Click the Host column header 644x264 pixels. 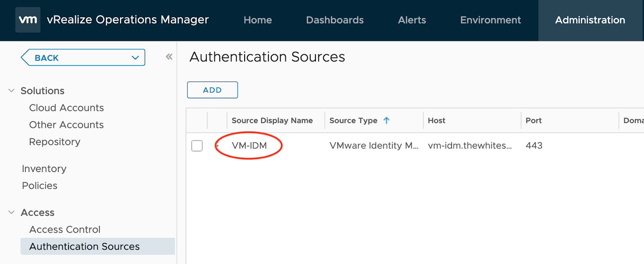(436, 121)
